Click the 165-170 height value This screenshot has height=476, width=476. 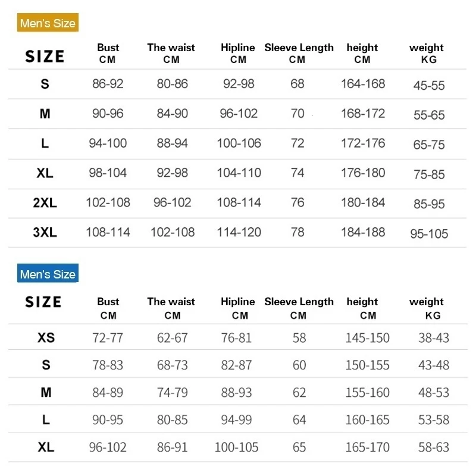[367, 447]
